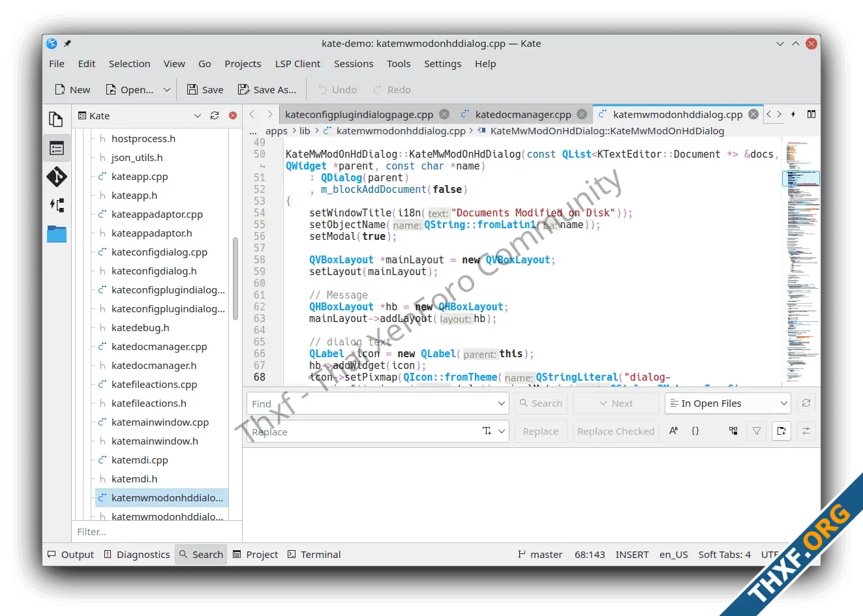This screenshot has height=616, width=863.
Task: Click the New toolbar button
Action: [72, 90]
